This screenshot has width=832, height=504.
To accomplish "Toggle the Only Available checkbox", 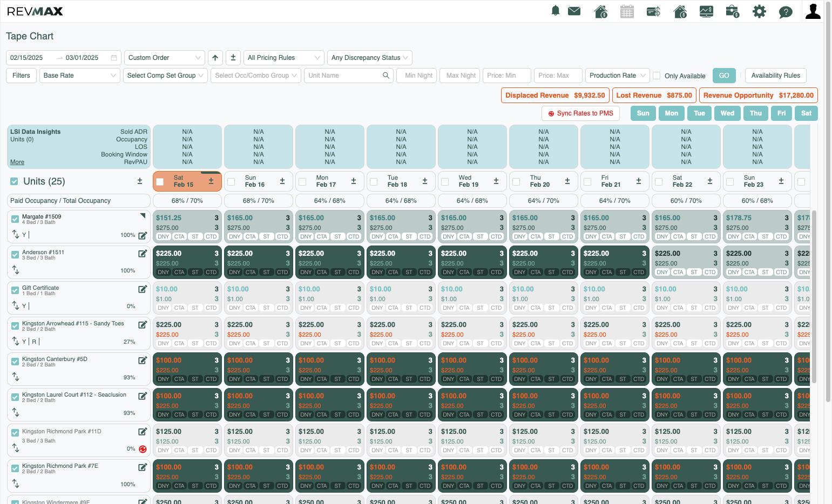I will 657,76.
